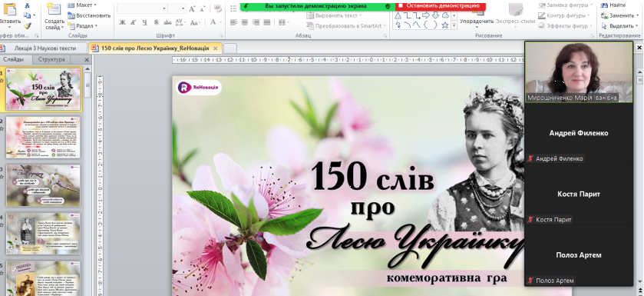644x296 pixels.
Task: Open Эффекты фигур effects dropdown
Action: pos(566,25)
